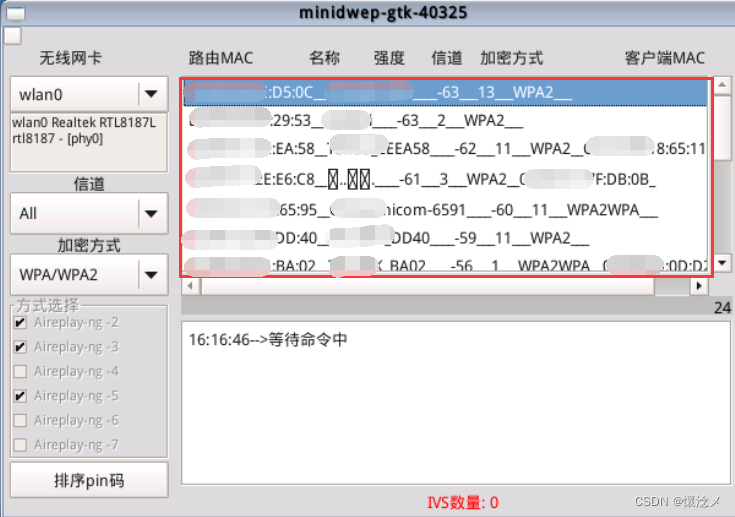Select the row with icom-6591 WPA2WPA

(x=445, y=210)
